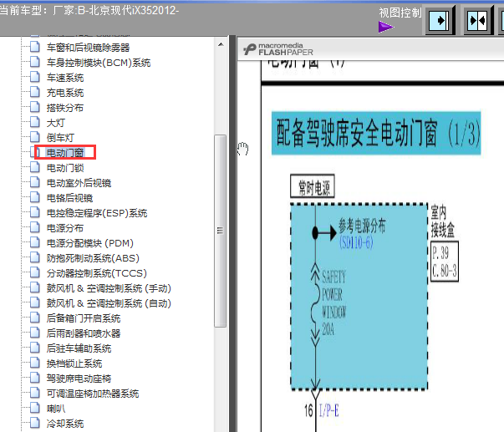Open the 倒车灯 diagram
504x432 pixels.
click(60, 138)
